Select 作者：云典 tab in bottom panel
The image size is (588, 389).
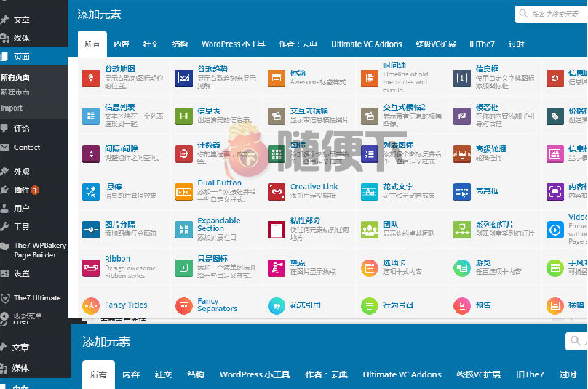pyautogui.click(x=326, y=374)
